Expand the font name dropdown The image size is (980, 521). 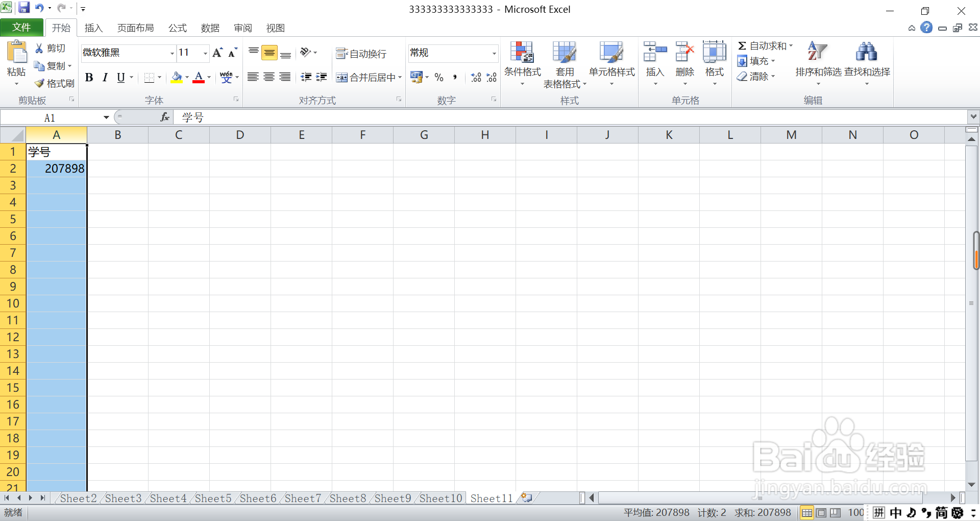(x=172, y=53)
